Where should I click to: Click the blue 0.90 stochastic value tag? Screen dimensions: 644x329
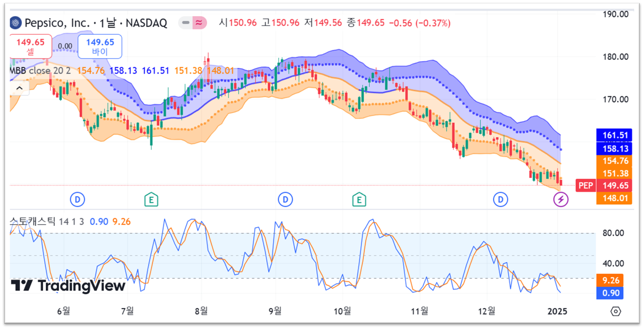[610, 293]
